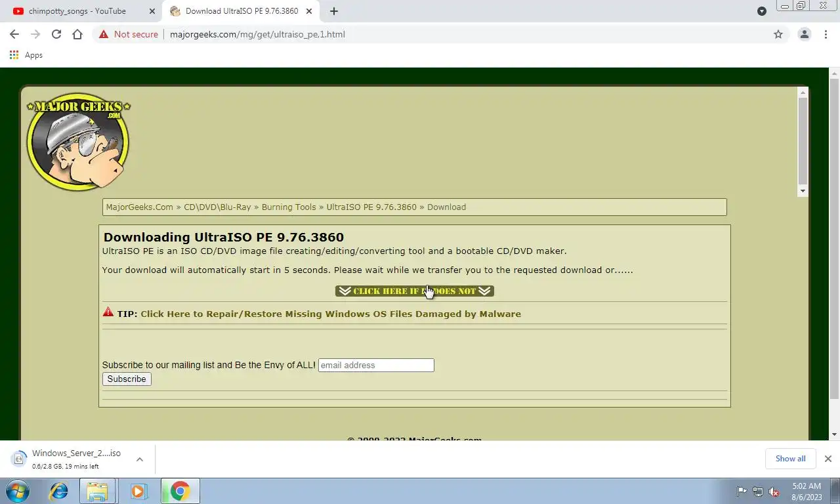Click the Subscribe button
Image resolution: width=840 pixels, height=504 pixels.
127,379
